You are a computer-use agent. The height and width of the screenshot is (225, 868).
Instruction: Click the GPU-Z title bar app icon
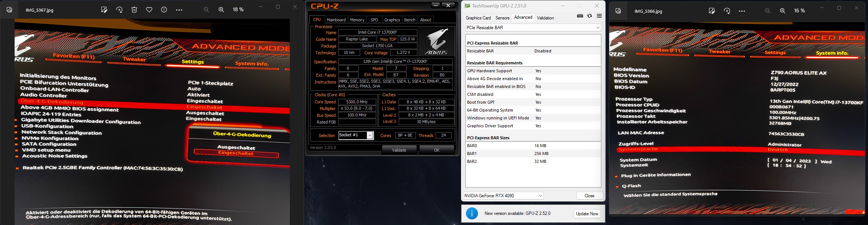467,6
